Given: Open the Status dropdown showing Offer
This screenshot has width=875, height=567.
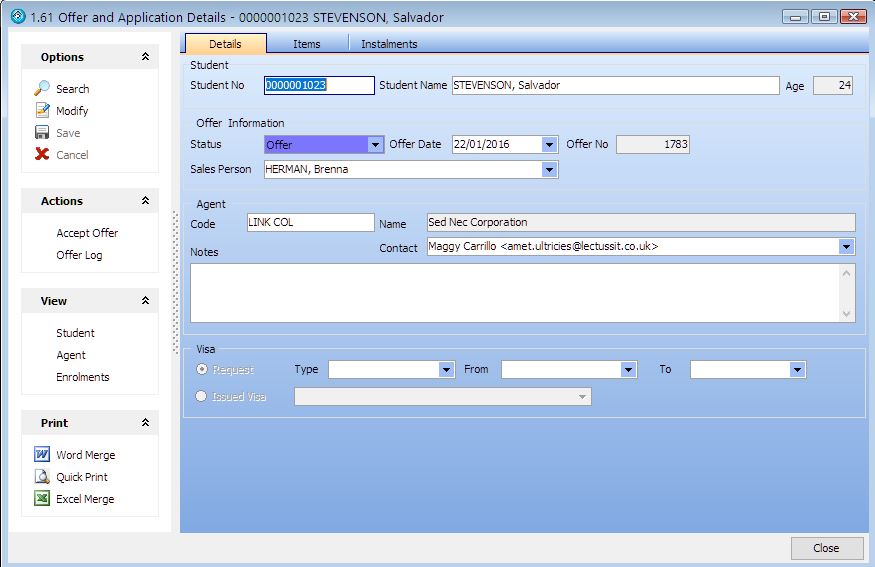Looking at the screenshot, I should point(376,145).
